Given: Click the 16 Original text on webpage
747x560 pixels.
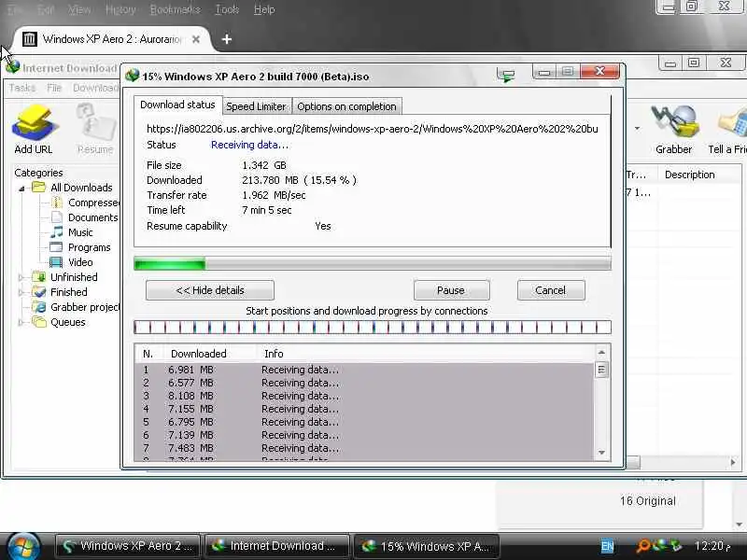Looking at the screenshot, I should click(648, 501).
